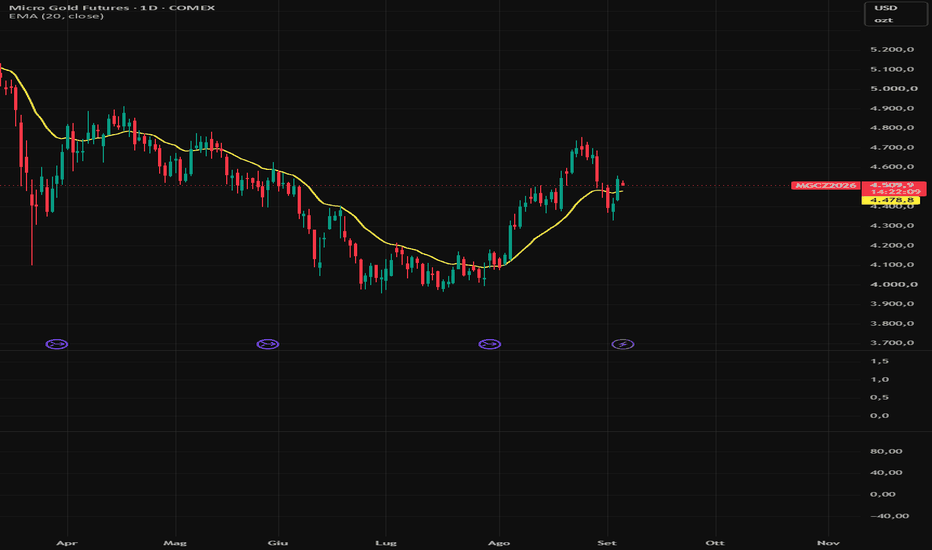Click the 3.700,0 level on price scale
932x550 pixels.
[x=892, y=342]
